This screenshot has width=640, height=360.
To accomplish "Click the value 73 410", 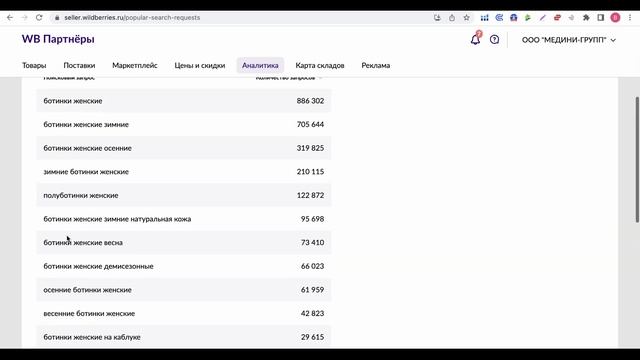I will (x=312, y=242).
